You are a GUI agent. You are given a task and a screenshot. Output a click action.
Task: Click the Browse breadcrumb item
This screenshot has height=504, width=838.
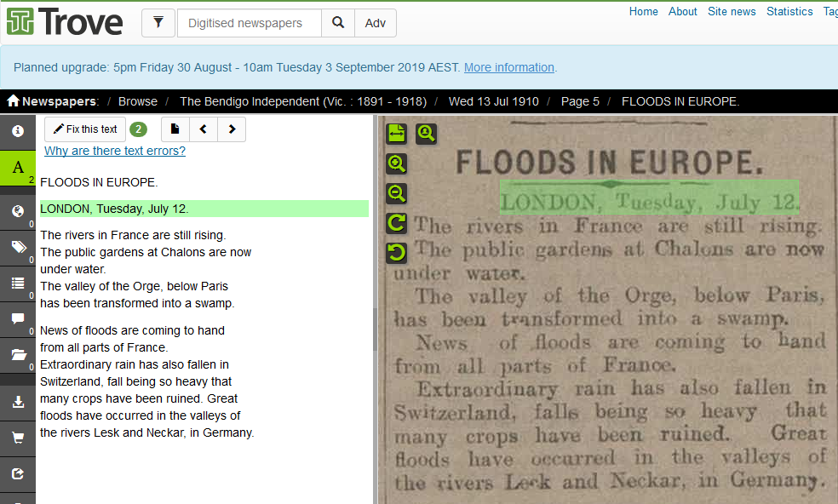tap(138, 101)
